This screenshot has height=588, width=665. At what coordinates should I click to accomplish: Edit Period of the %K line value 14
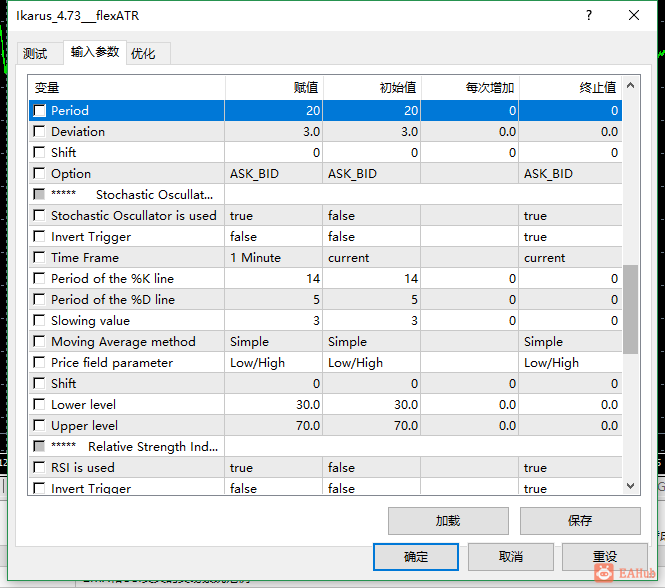click(274, 279)
